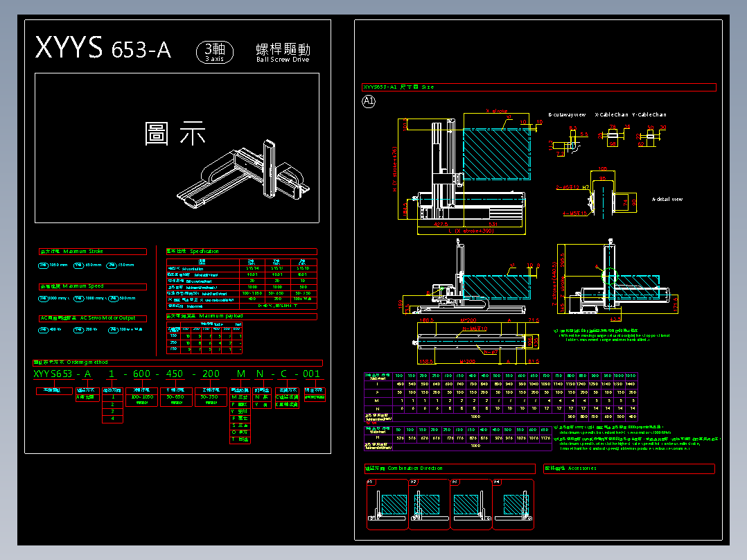The width and height of the screenshot is (747, 560).
Task: Select the "X-Cable Chain" label
Action: (x=611, y=115)
